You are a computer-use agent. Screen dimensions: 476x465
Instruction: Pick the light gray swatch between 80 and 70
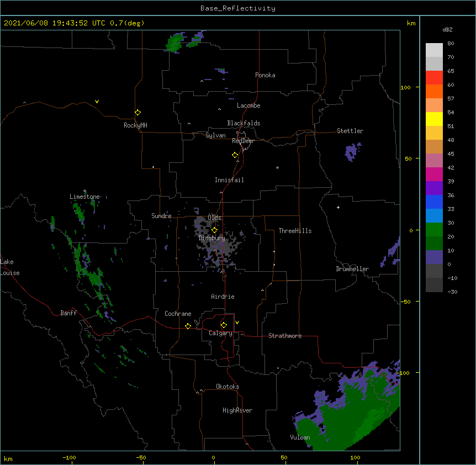[434, 50]
